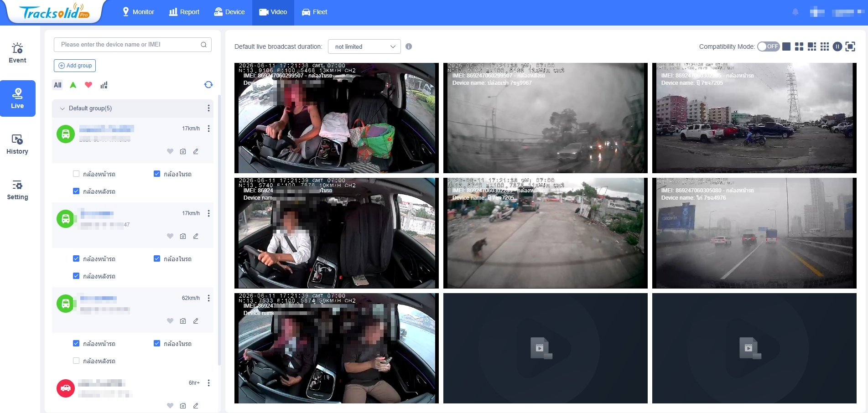Select video feed with IMEI 869247060305080
This screenshot has height=413, width=868.
[754, 233]
